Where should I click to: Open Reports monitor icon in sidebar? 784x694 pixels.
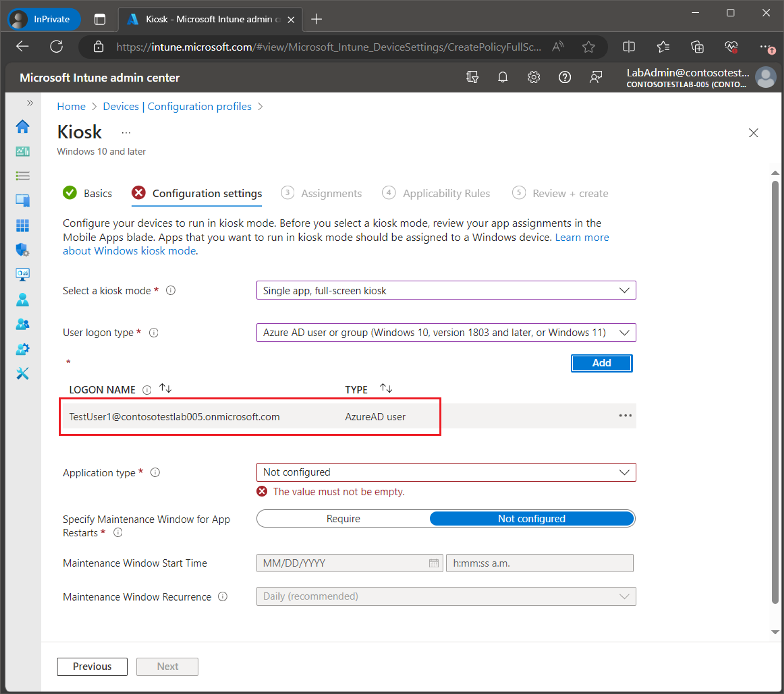pos(23,275)
